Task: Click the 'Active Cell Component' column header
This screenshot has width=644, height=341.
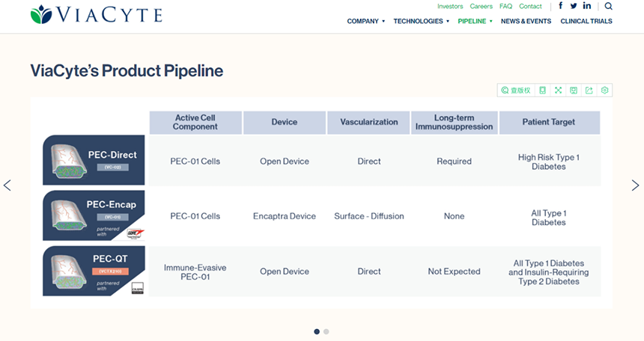Action: pos(195,123)
